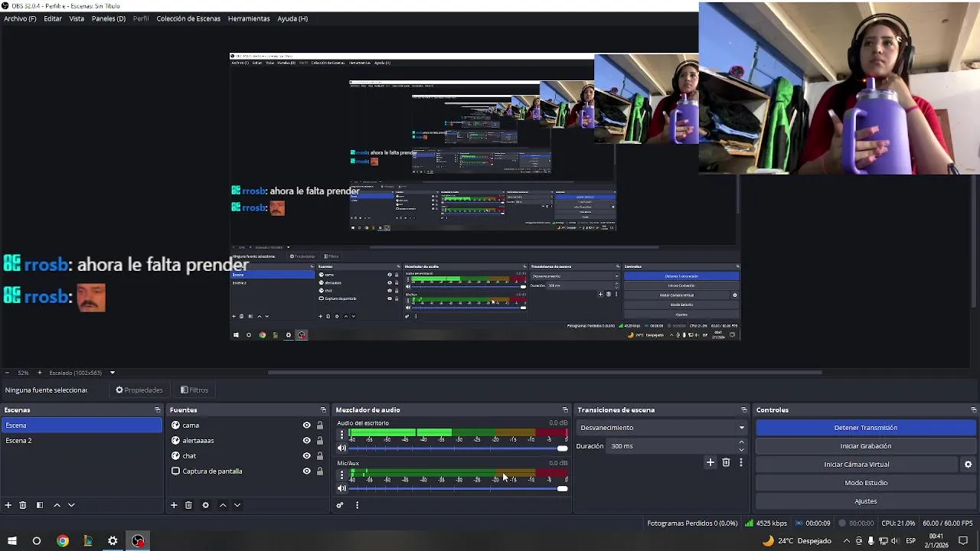
Task: Toggle visibility of the chat source
Action: coord(307,456)
